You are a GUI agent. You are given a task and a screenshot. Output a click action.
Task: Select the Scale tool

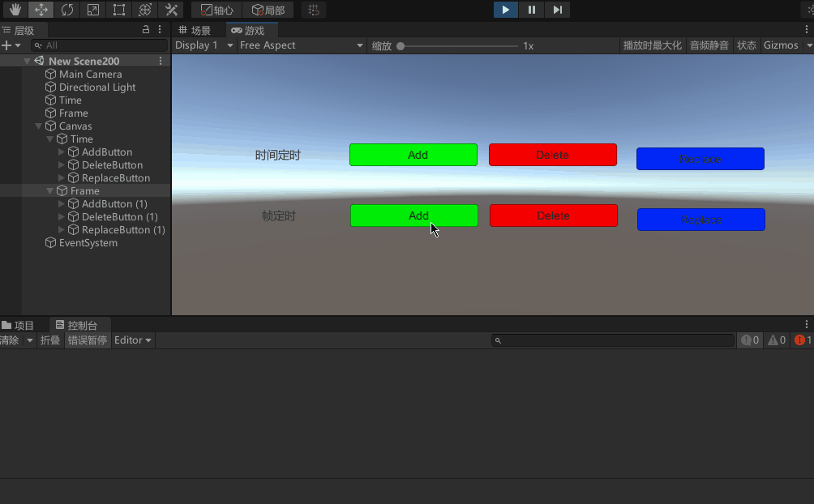tap(93, 10)
